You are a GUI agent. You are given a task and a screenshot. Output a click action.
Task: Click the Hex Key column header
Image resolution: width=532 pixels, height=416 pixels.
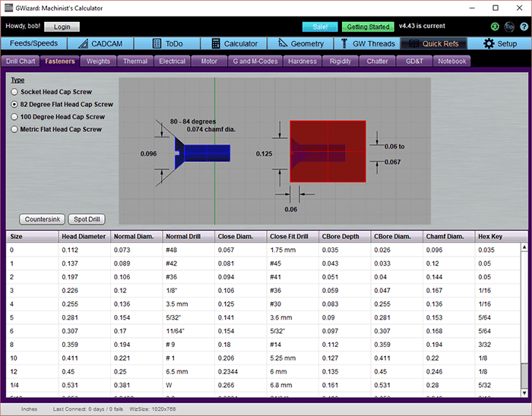tap(501, 236)
